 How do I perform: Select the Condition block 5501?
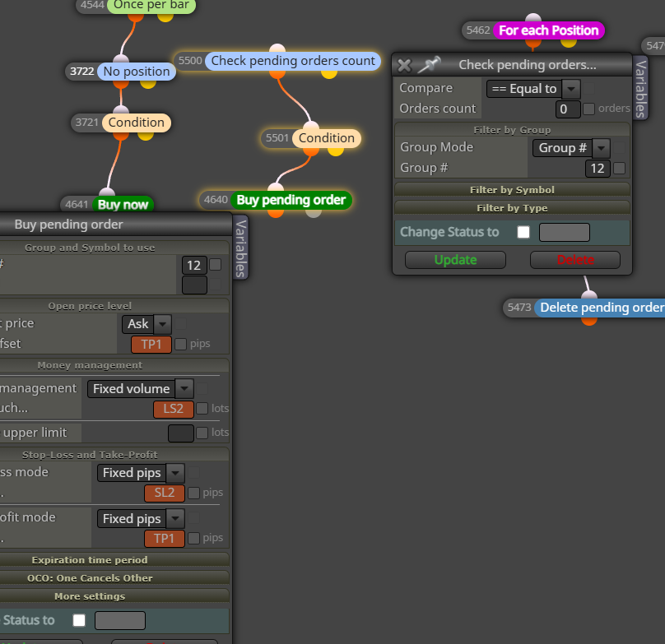click(x=326, y=138)
